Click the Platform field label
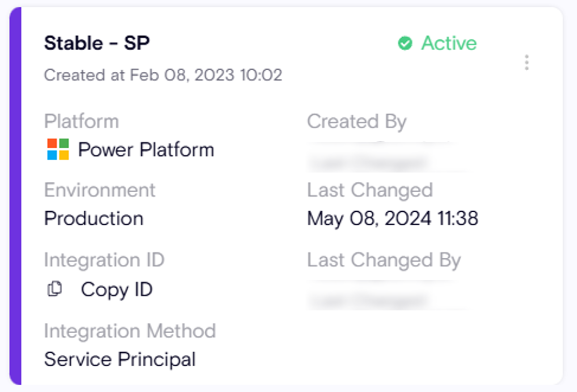This screenshot has height=392, width=577. point(81,121)
